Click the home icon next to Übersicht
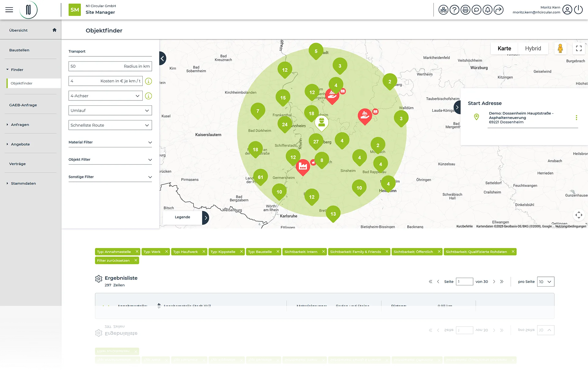588x391 pixels. pyautogui.click(x=55, y=30)
